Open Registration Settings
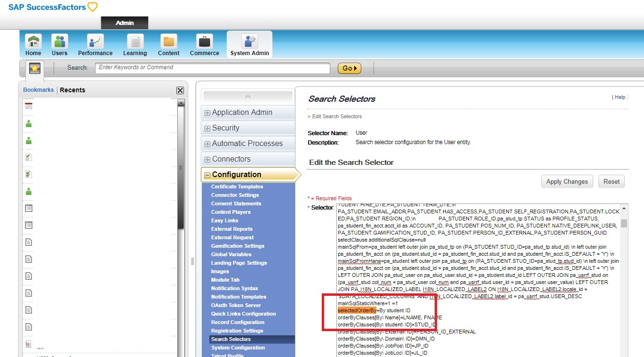 (x=237, y=331)
